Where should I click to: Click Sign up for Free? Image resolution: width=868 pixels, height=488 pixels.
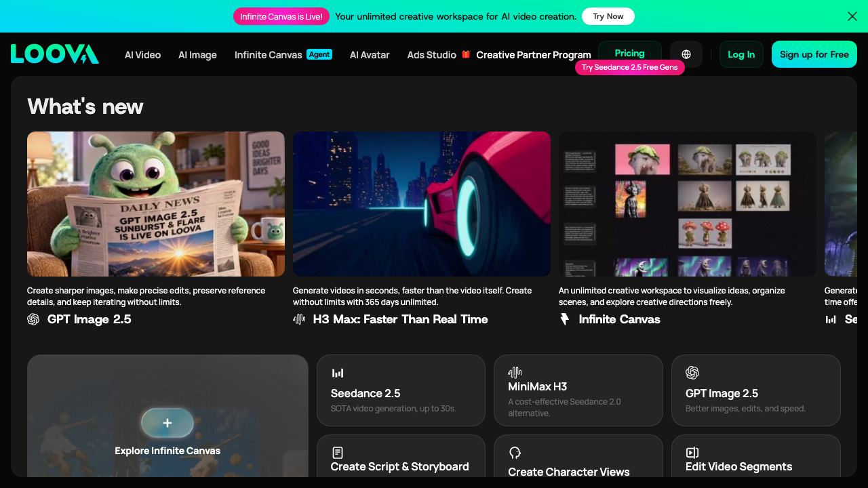coord(814,54)
